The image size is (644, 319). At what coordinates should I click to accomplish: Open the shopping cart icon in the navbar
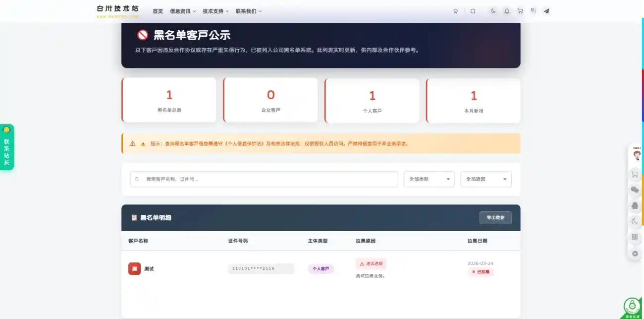(520, 11)
